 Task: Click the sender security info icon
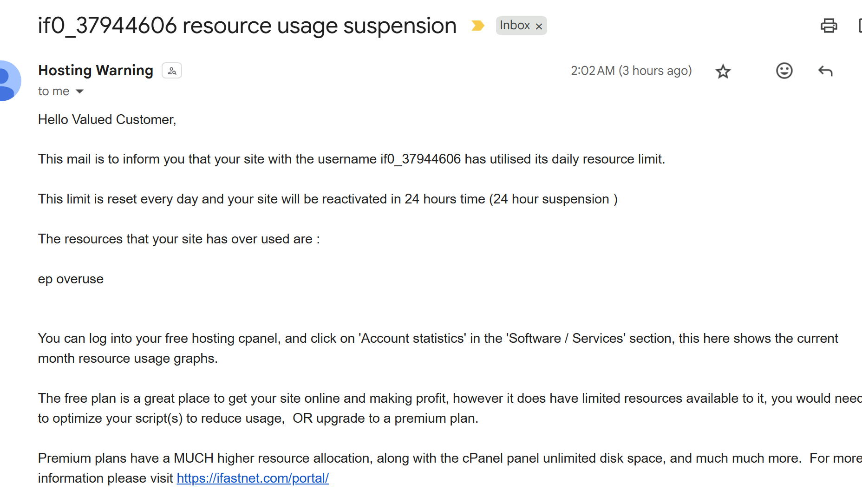click(172, 71)
